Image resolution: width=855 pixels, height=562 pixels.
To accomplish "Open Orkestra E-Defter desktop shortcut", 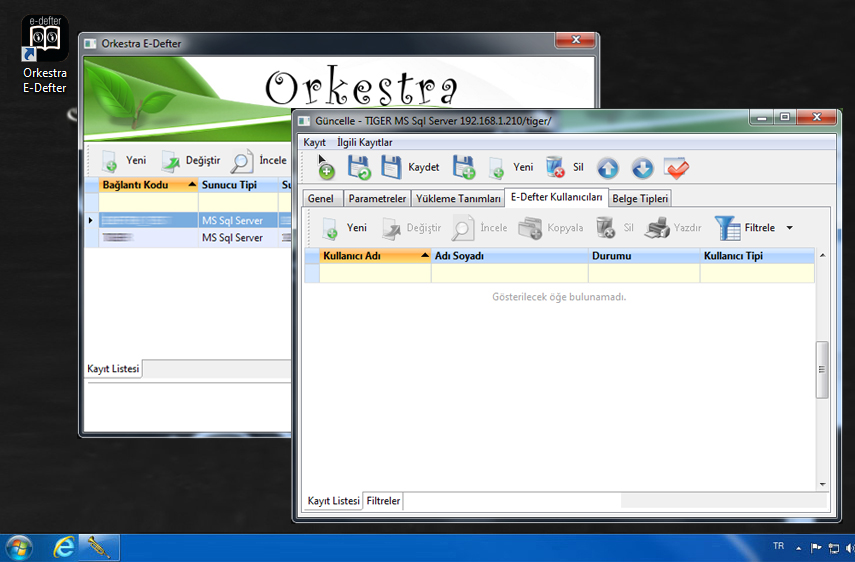I will (45, 55).
